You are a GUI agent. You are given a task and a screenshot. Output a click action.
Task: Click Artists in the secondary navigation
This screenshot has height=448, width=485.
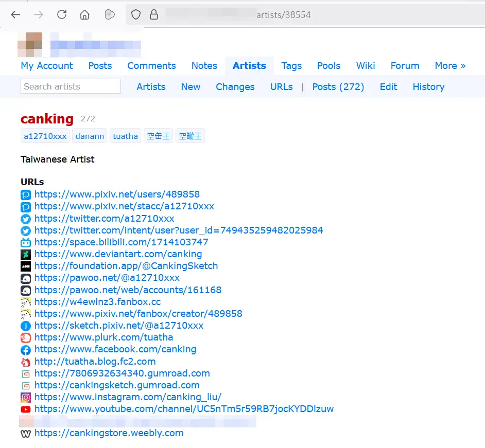[151, 87]
